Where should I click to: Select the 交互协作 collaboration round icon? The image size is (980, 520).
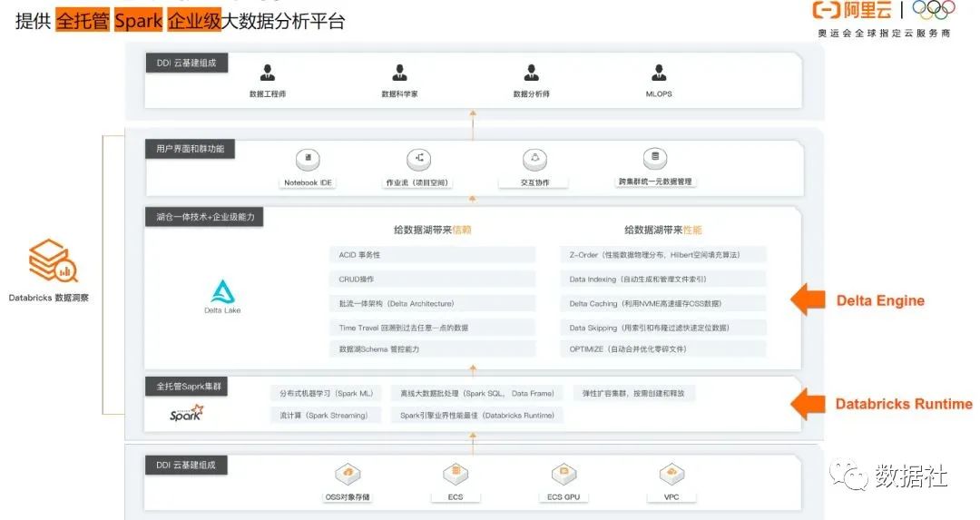tap(535, 159)
